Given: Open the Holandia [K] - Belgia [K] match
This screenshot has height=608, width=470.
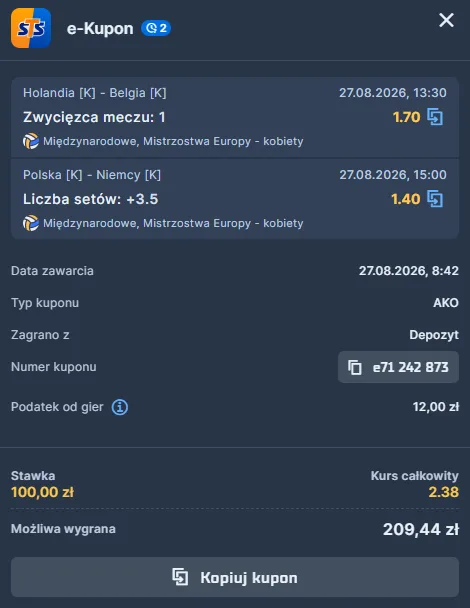Looking at the screenshot, I should (95, 93).
